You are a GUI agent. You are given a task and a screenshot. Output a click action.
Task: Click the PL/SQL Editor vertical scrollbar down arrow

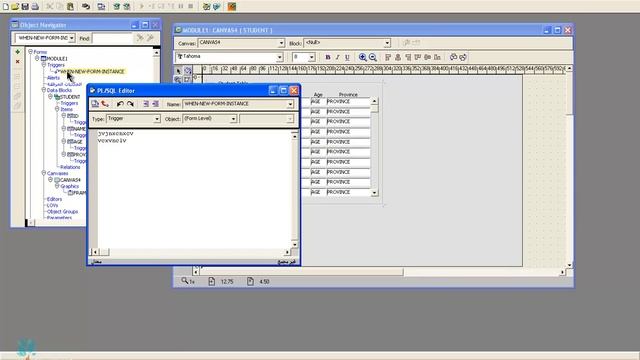pyautogui.click(x=295, y=244)
